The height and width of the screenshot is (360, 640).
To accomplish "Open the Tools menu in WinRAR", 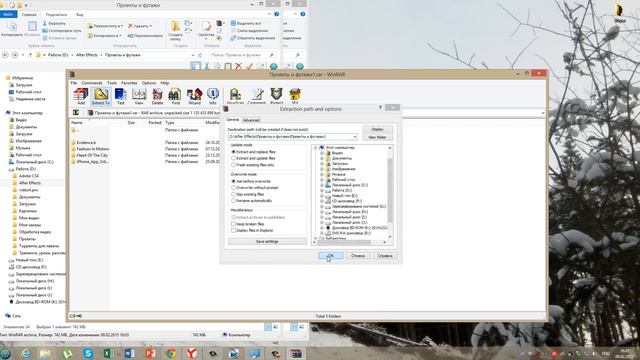I will pos(112,83).
